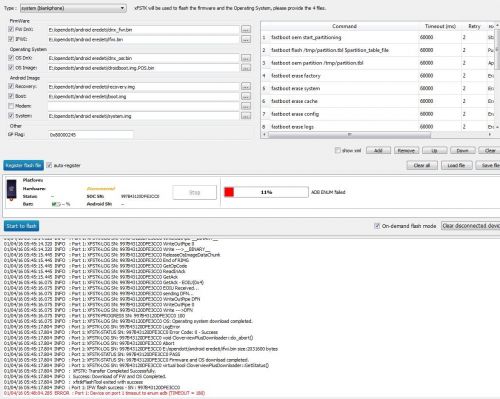
Task: Click the Command column header
Action: [344, 26]
